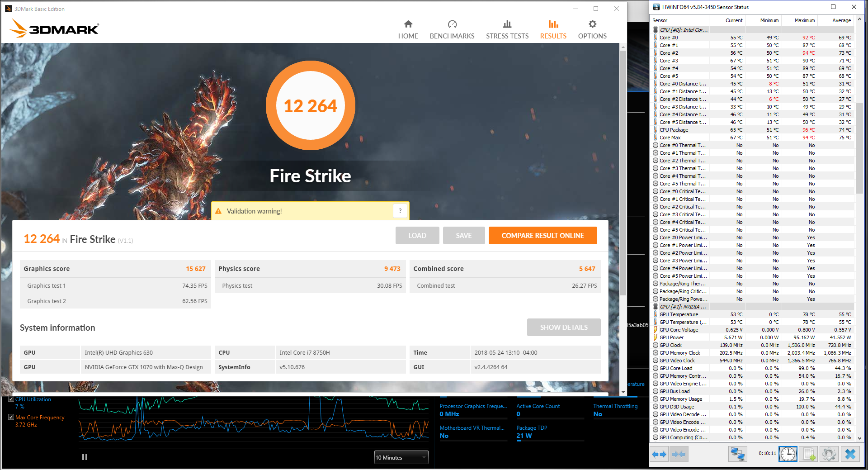Click the CPU Package thermometer icon
The width and height of the screenshot is (868, 470).
click(655, 130)
